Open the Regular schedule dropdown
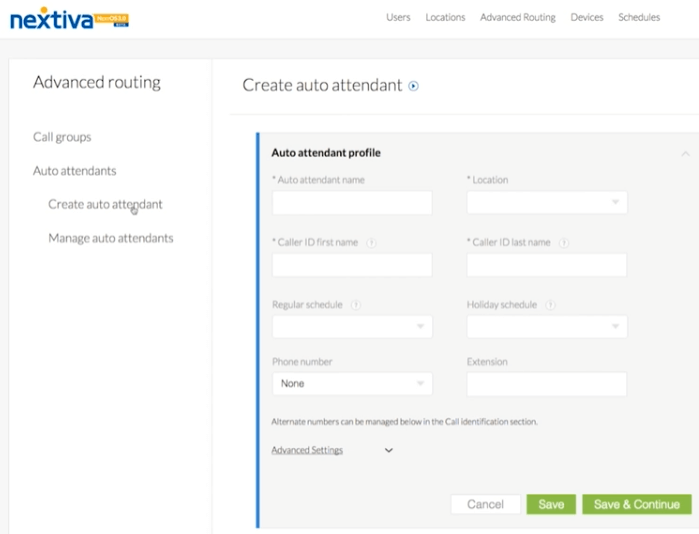Viewport: 699px width, 534px height. tap(352, 327)
